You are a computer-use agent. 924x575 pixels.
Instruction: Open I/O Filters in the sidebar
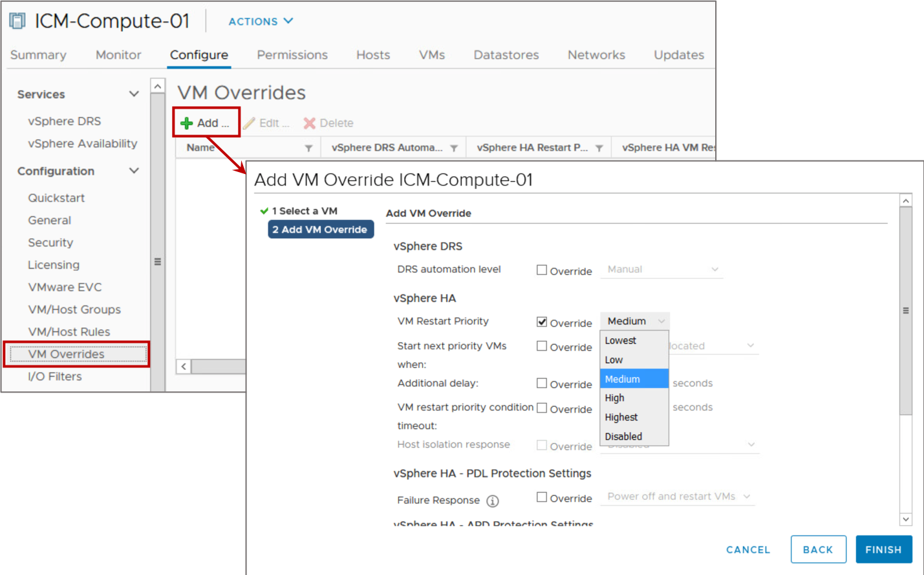pyautogui.click(x=55, y=376)
